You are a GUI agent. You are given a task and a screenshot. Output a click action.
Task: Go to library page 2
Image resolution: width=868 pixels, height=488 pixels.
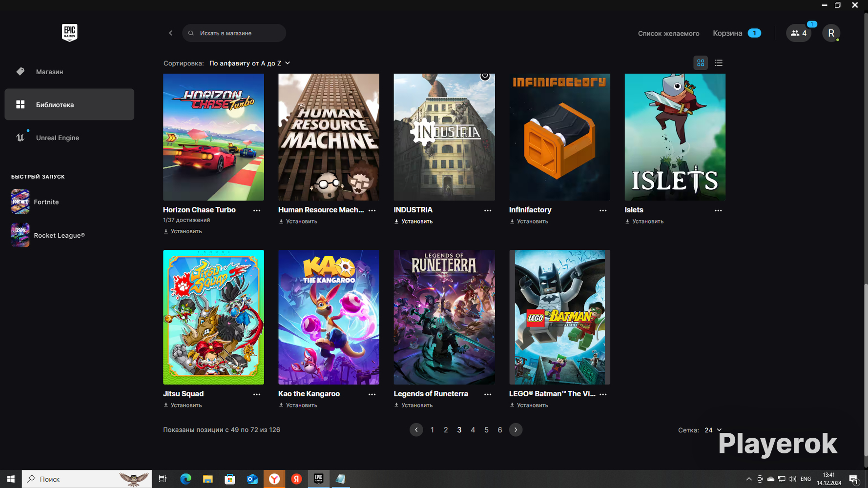click(x=446, y=430)
